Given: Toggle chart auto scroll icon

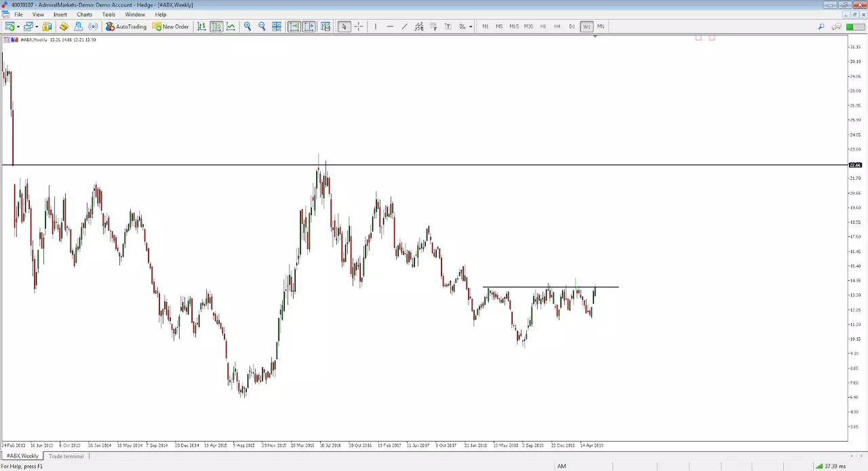Looking at the screenshot, I should pyautogui.click(x=294, y=26).
